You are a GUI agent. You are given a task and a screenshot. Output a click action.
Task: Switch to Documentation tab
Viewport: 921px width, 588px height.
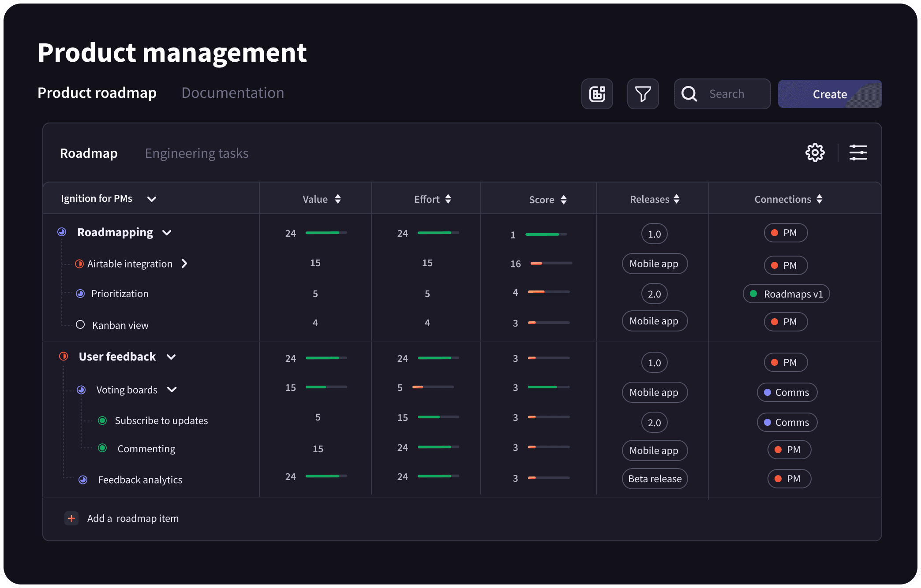click(233, 93)
